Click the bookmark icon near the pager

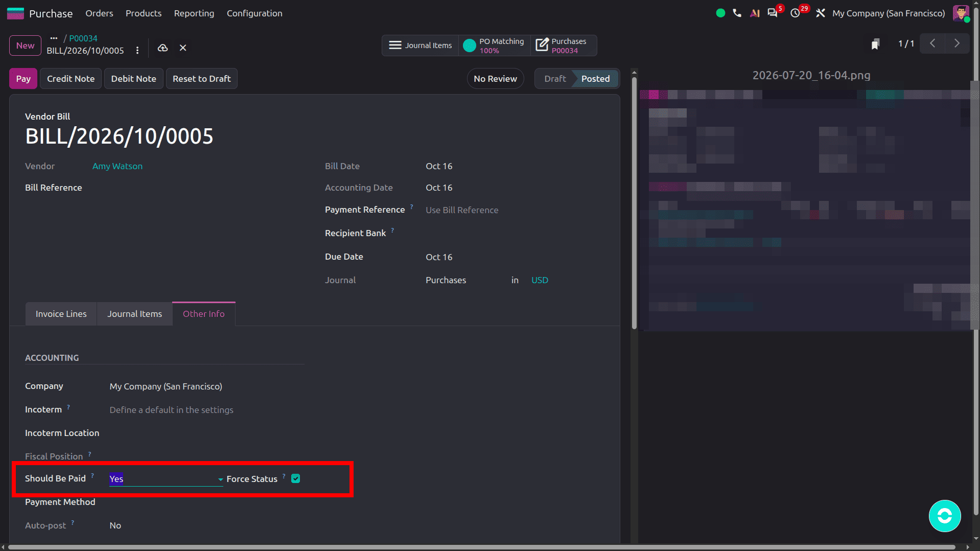875,44
